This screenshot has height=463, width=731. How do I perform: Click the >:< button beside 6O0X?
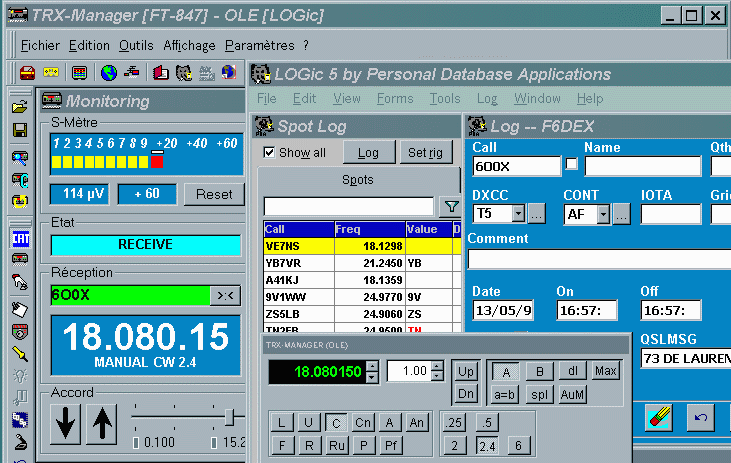225,295
